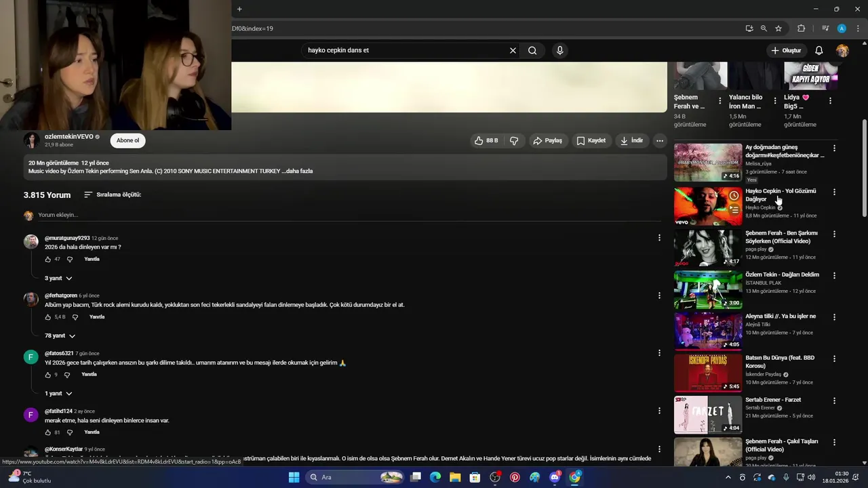
Task: Open Chrome three-dot menu
Action: pos(858,28)
